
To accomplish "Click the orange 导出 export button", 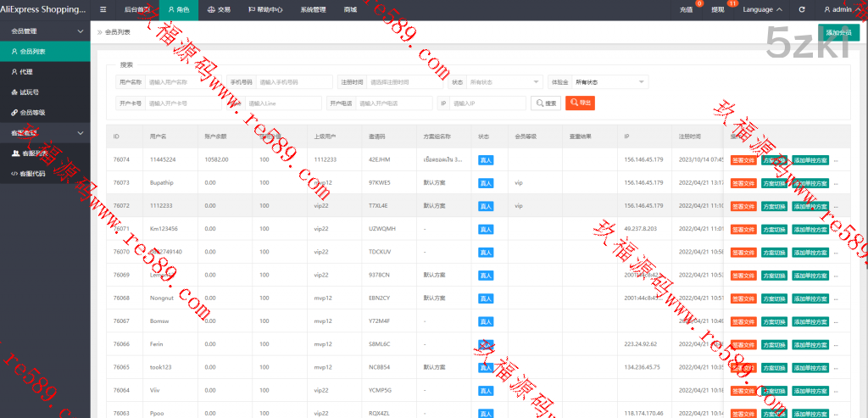I will pos(581,103).
